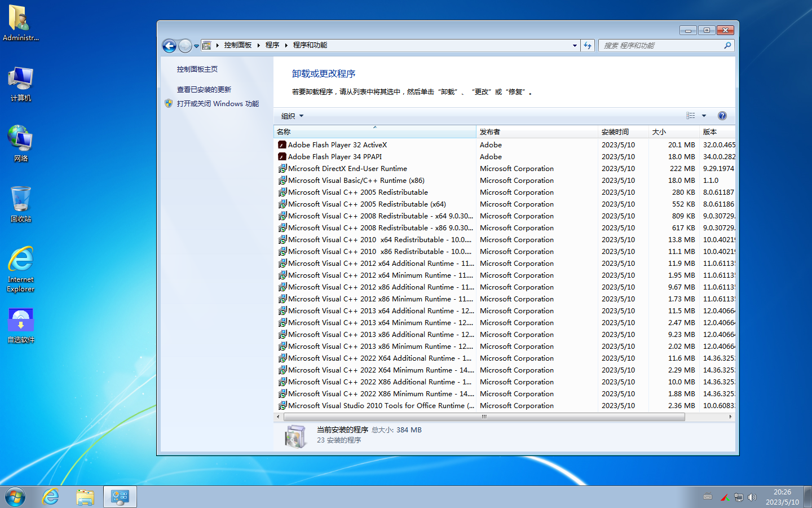Expand arrow after 控制面板 breadcrumb
This screenshot has width=812, height=508.
258,45
